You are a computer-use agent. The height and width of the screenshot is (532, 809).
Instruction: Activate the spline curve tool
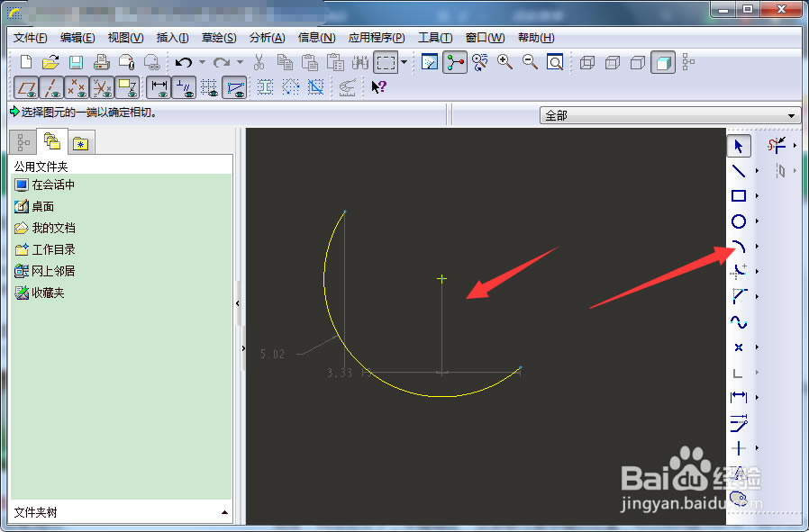(x=738, y=321)
